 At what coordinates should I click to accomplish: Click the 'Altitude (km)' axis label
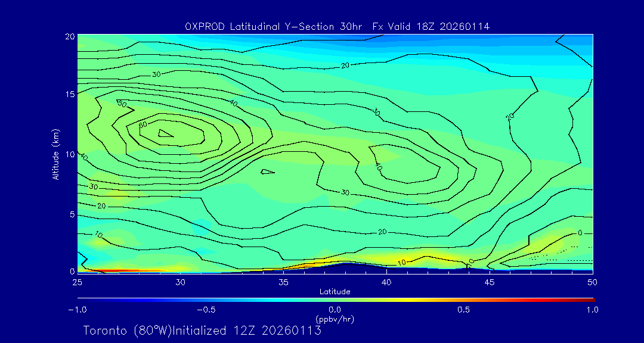55,154
